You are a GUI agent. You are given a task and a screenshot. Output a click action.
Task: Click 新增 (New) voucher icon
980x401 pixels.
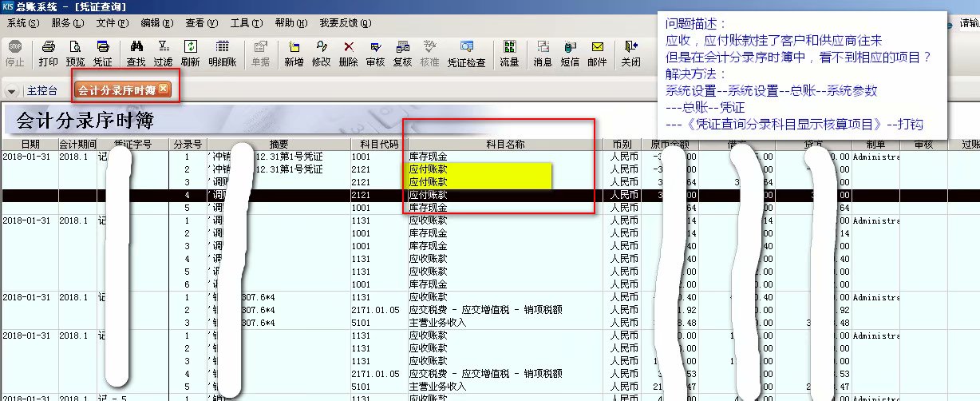tap(294, 54)
